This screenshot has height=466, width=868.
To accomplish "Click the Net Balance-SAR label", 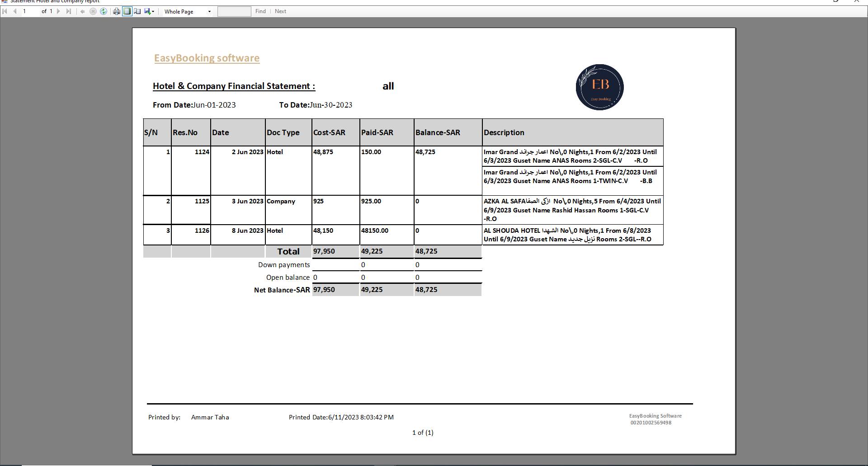I will pyautogui.click(x=282, y=290).
